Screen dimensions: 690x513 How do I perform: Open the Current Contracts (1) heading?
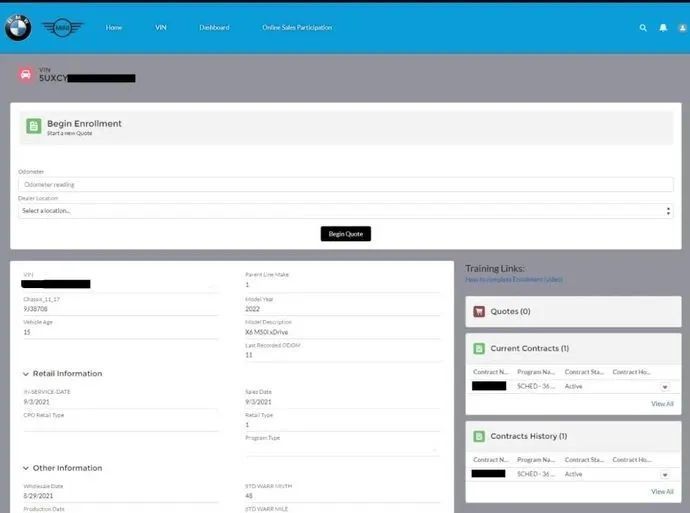pos(529,348)
